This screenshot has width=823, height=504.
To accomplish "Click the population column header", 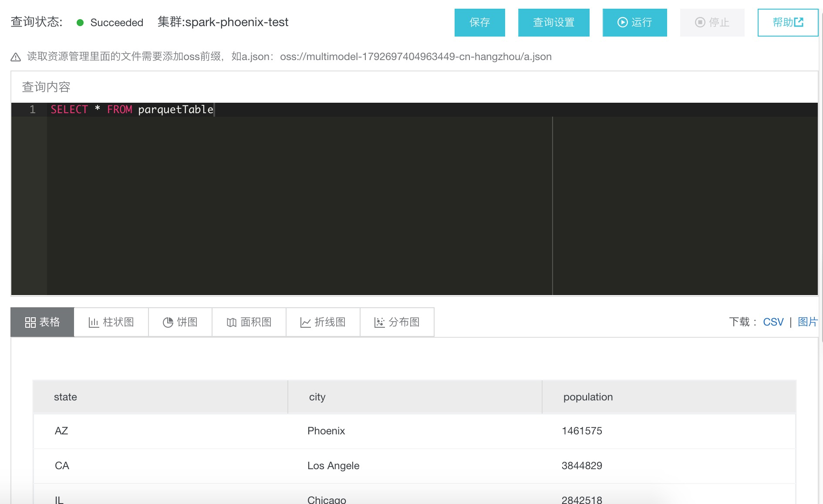I will click(588, 396).
